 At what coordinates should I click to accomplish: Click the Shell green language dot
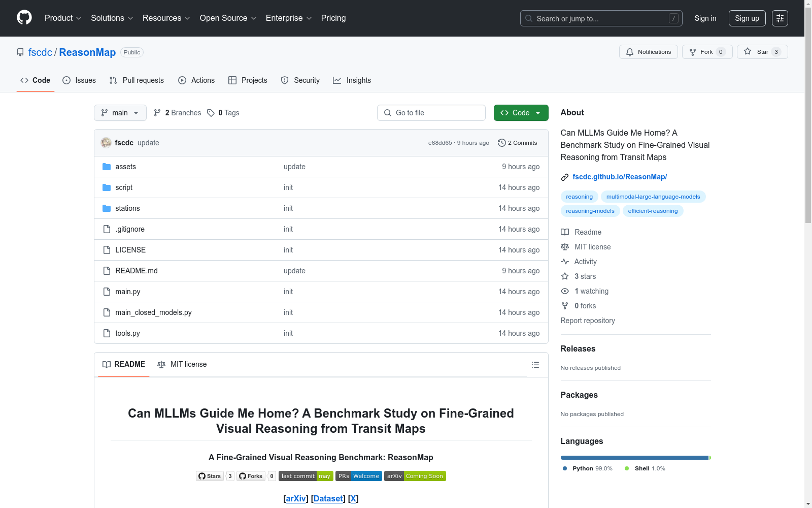coord(627,468)
